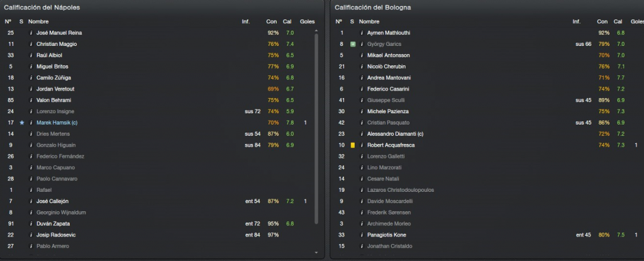Click the yellow card icon beside Robert Acquafresca
This screenshot has width=644, height=261.
point(352,145)
